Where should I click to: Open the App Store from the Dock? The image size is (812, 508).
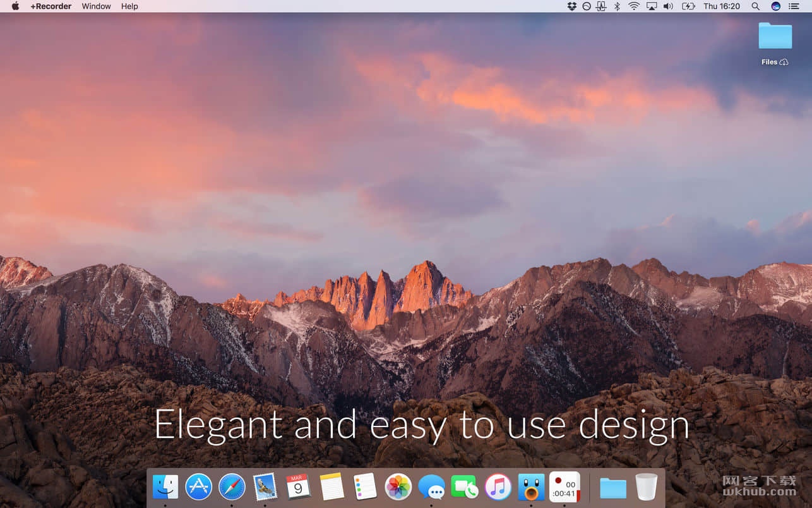point(199,487)
